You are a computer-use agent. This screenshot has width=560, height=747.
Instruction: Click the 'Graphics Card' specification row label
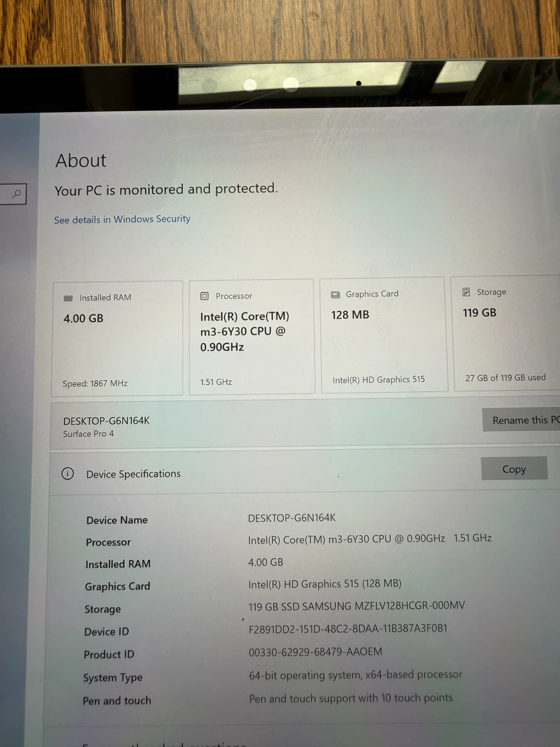point(118,587)
